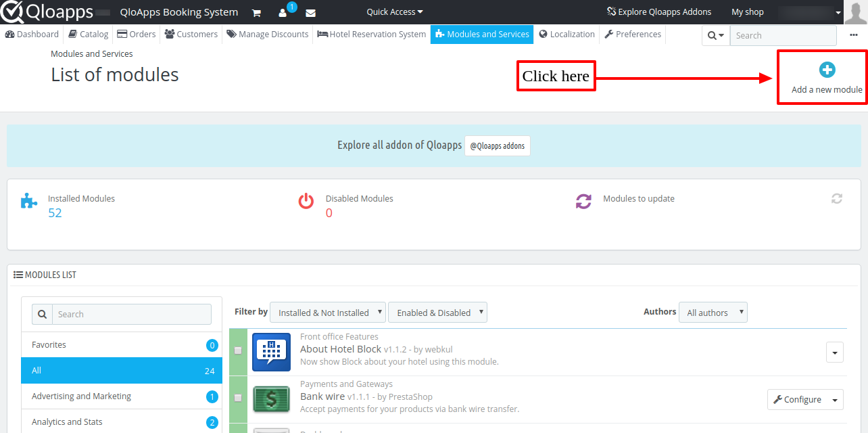Click the Bank wire module name
This screenshot has height=433, width=868.
(322, 396)
